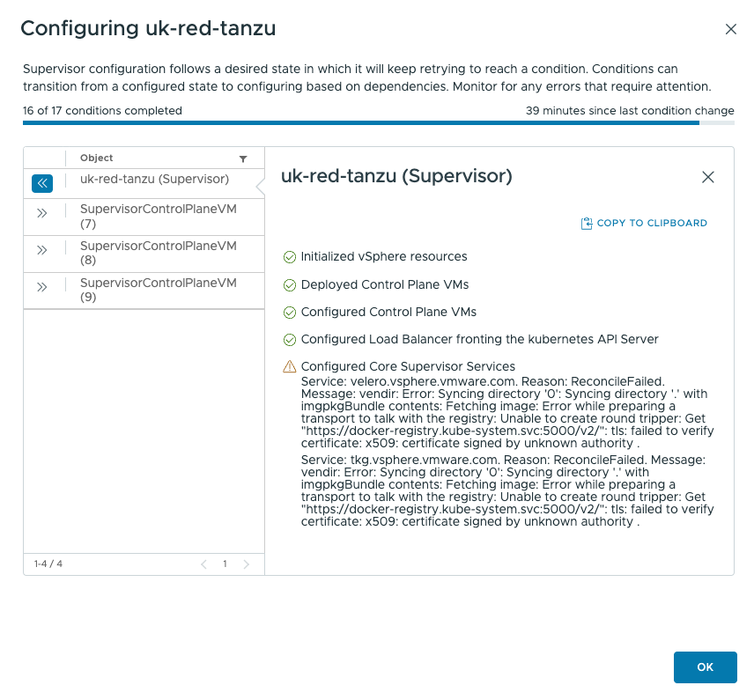Click green check beside Initialized vSphere resources
This screenshot has width=754, height=700.
click(288, 257)
